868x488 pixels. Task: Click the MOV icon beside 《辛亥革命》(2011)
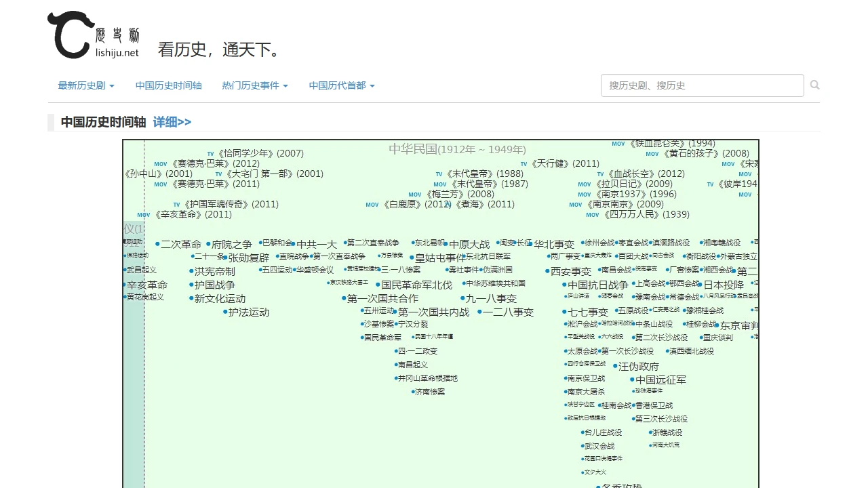(x=144, y=214)
